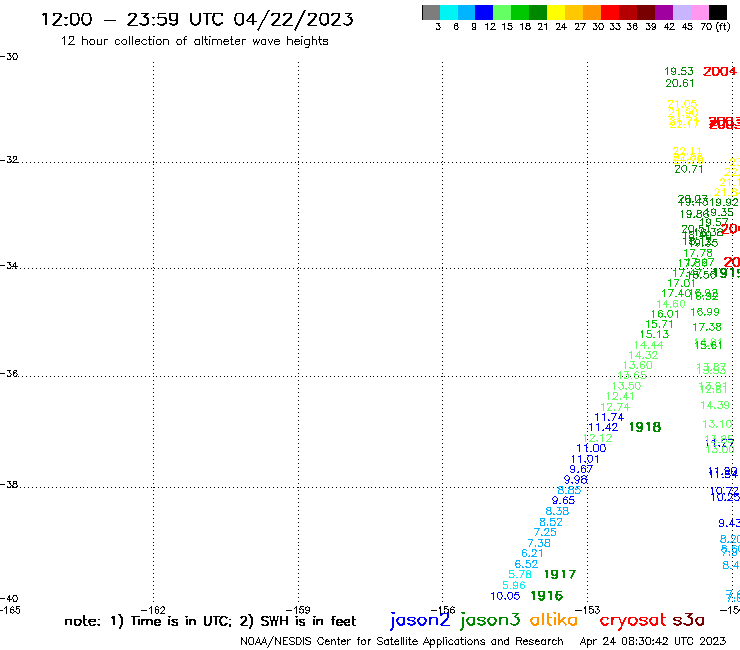The width and height of the screenshot is (740, 650).
Task: Click the longitude axis label -162
Action: 153,610
